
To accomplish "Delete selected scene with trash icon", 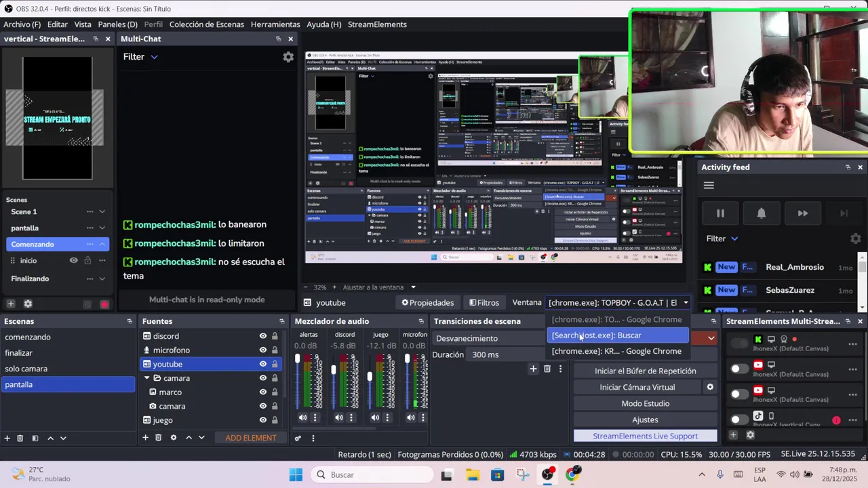I will (20, 438).
